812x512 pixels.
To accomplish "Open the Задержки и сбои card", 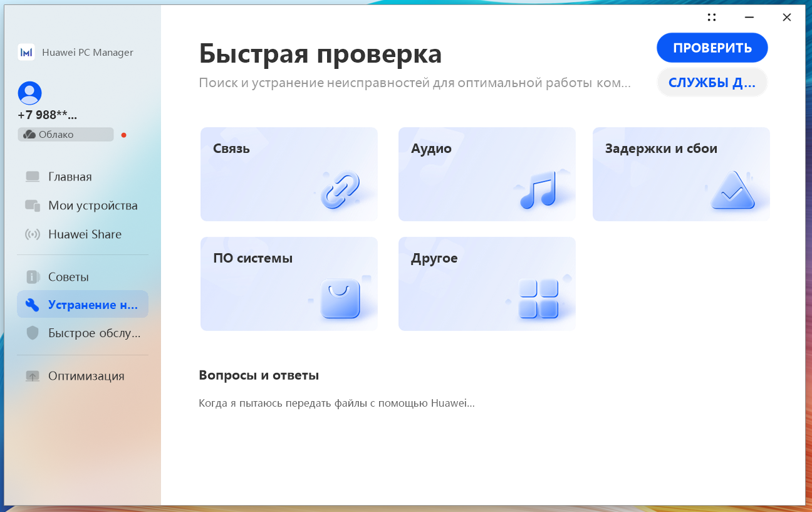I will 681,174.
